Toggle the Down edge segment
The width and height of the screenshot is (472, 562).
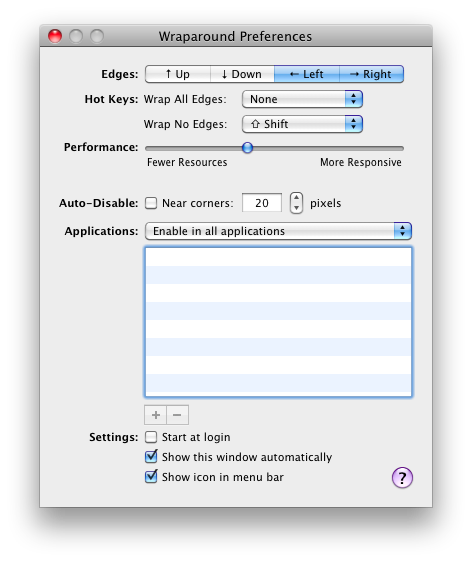242,74
